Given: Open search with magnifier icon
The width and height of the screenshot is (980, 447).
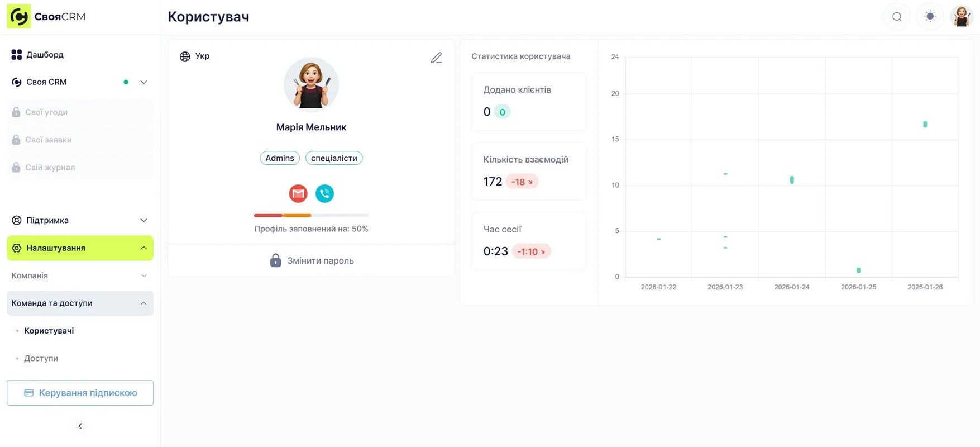Looking at the screenshot, I should (x=897, y=17).
